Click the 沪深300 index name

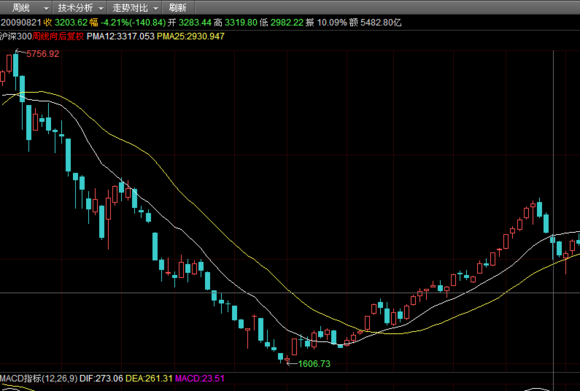click(16, 37)
